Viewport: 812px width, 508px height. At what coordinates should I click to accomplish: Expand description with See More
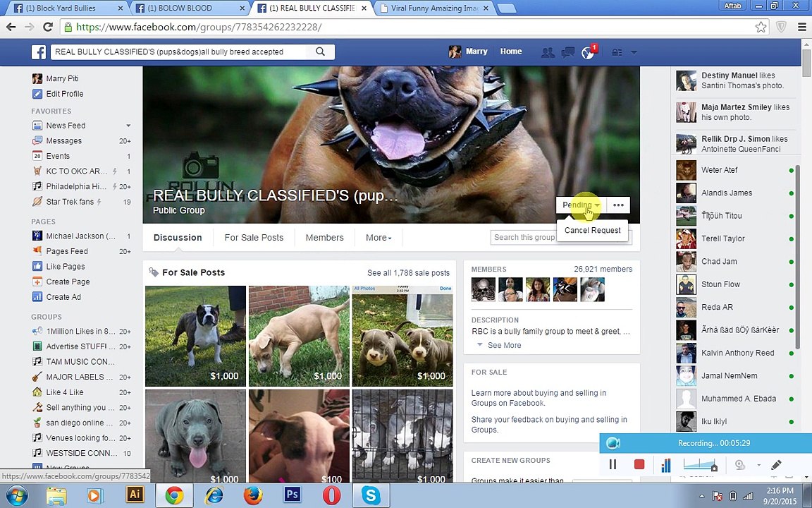tap(505, 345)
